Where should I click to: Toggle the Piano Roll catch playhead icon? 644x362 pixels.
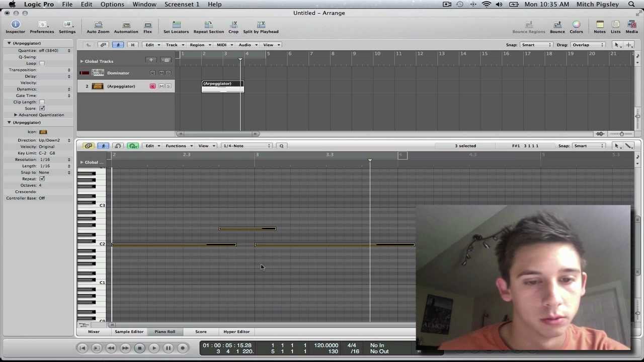point(103,146)
